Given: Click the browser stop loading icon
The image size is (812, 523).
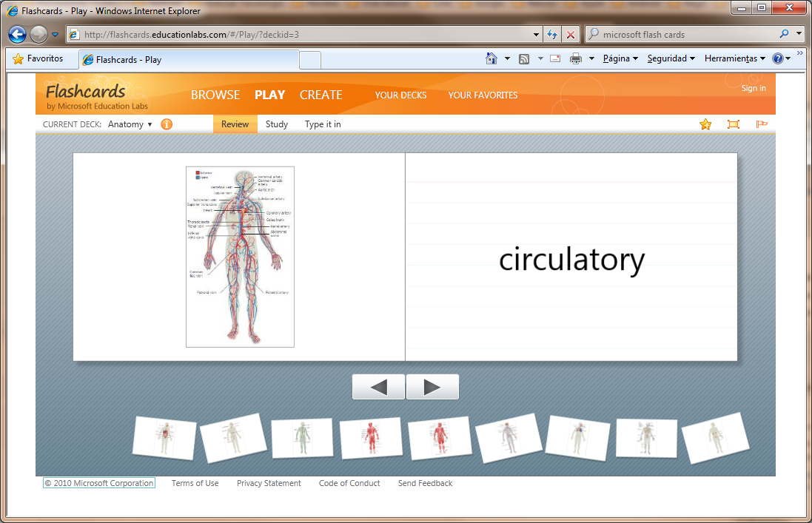Looking at the screenshot, I should (571, 35).
